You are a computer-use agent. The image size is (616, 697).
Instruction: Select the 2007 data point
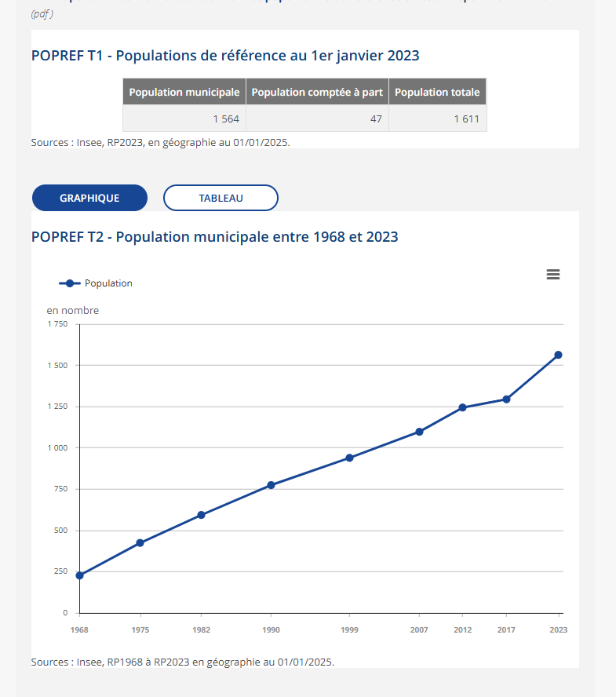coord(419,432)
